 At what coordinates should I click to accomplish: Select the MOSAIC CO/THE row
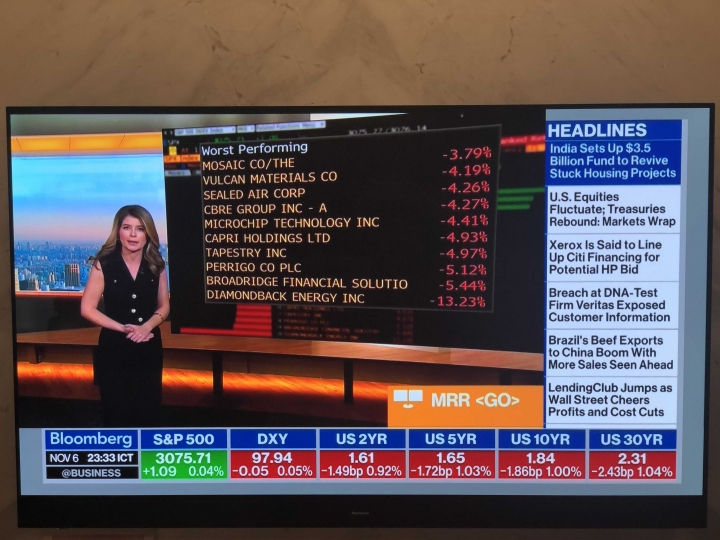click(346, 160)
